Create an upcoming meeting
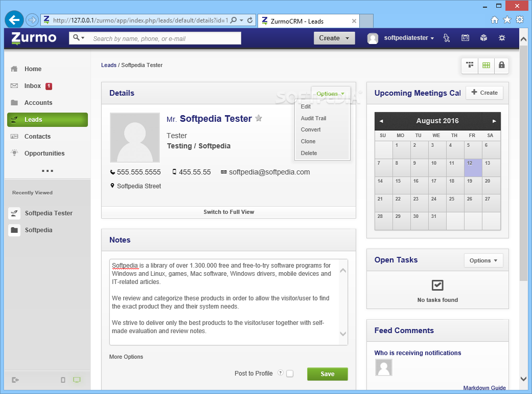The height and width of the screenshot is (394, 532). 484,93
